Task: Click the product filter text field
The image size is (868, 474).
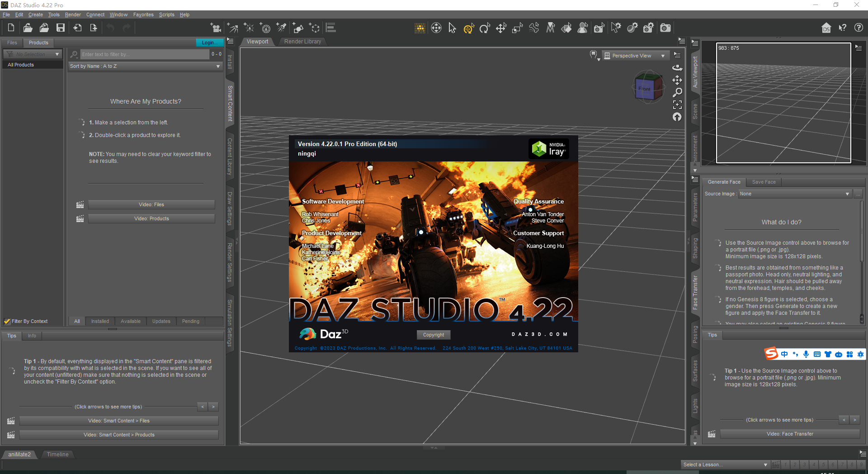Action: [145, 54]
